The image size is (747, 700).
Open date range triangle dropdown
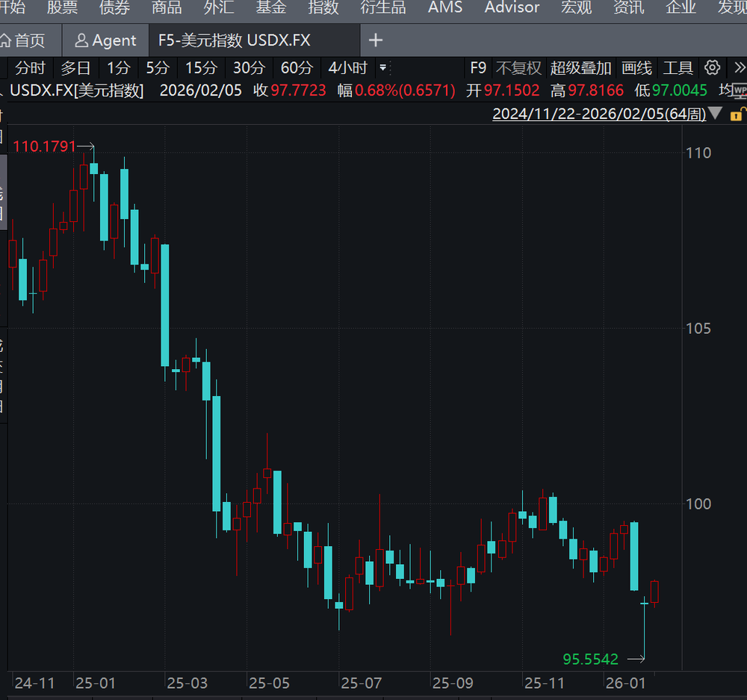[x=716, y=114]
